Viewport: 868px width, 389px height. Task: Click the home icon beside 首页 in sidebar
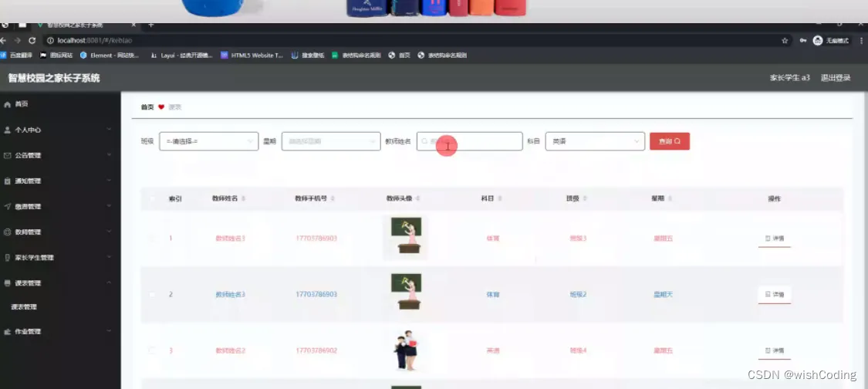click(7, 104)
